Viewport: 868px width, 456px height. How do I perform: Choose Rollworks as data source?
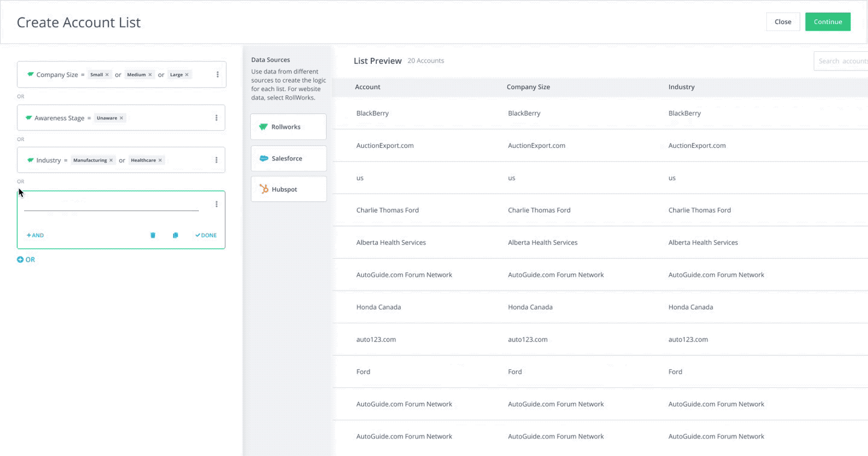click(x=289, y=127)
